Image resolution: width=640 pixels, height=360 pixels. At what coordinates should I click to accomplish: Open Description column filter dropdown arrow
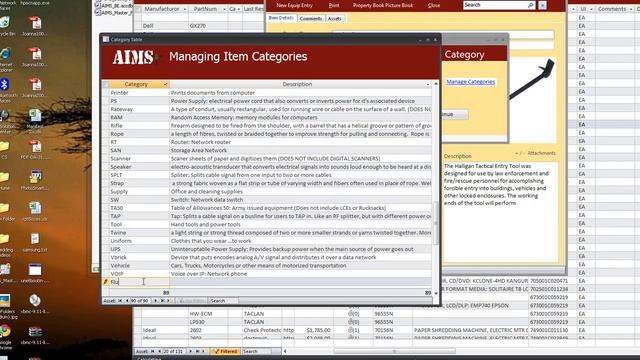(428, 84)
